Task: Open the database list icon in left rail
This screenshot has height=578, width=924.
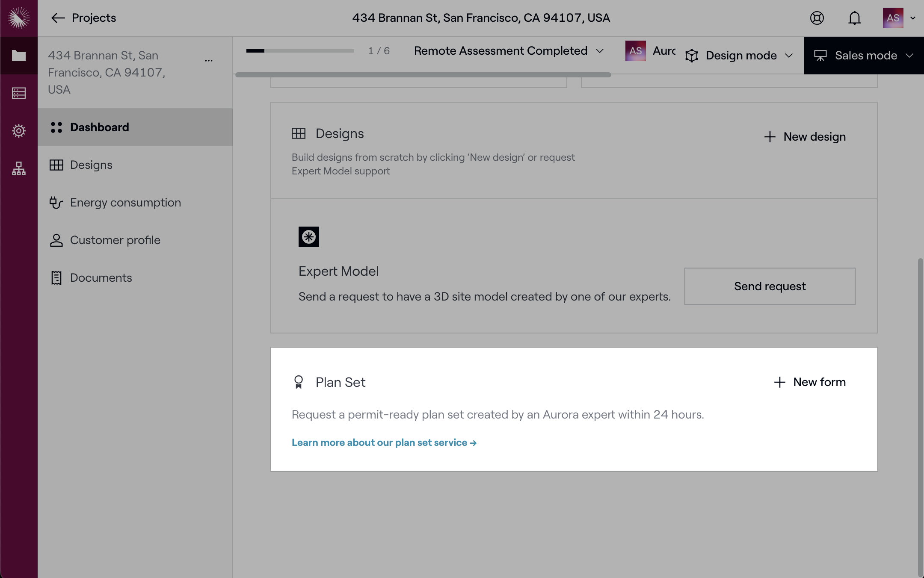Action: 19,93
